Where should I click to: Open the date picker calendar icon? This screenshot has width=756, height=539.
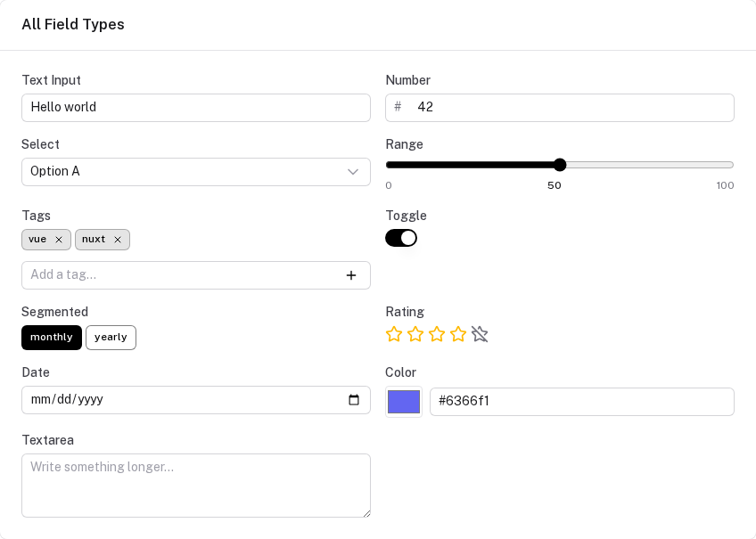coord(354,400)
